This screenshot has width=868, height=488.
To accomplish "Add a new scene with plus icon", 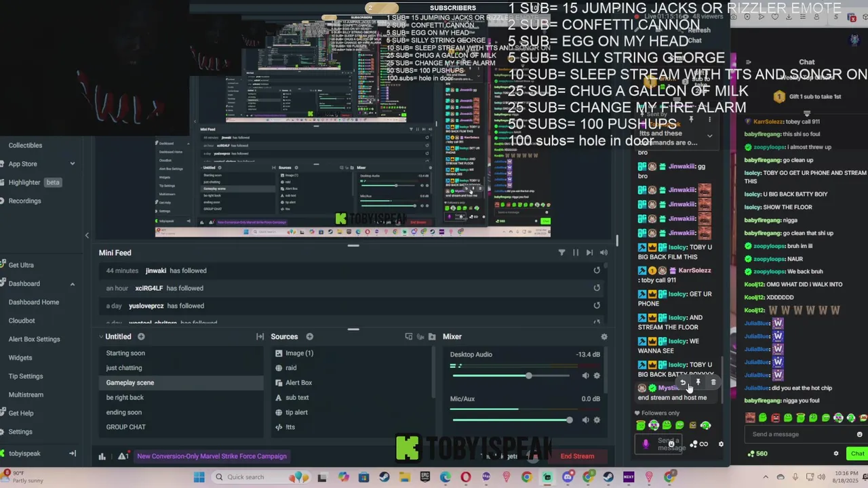I will tap(141, 337).
